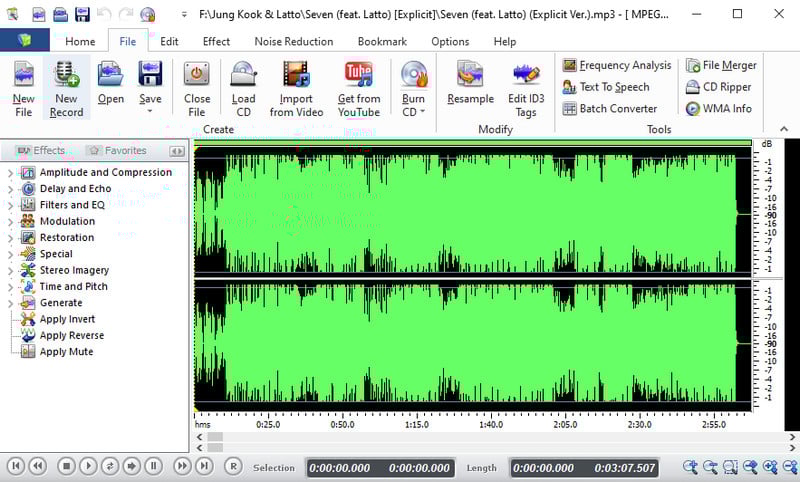The image size is (800, 482).
Task: Launch Frequency Analysis
Action: 616,65
